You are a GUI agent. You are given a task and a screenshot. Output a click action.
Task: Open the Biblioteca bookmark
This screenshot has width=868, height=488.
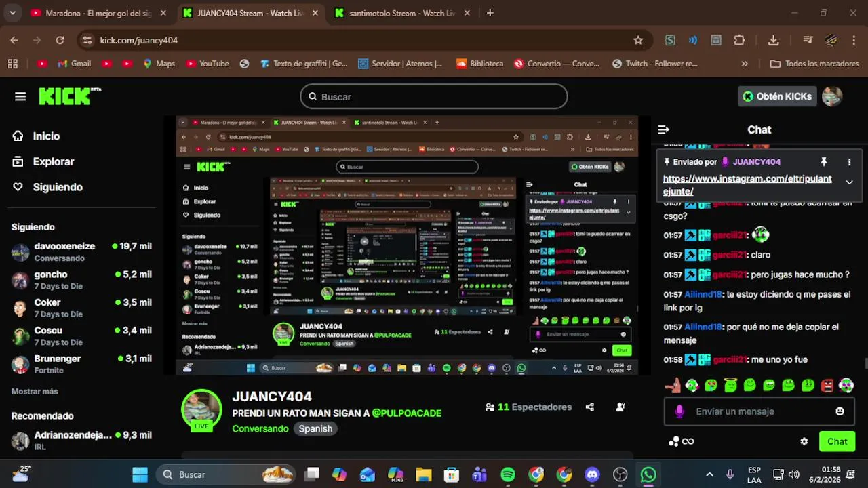click(479, 64)
